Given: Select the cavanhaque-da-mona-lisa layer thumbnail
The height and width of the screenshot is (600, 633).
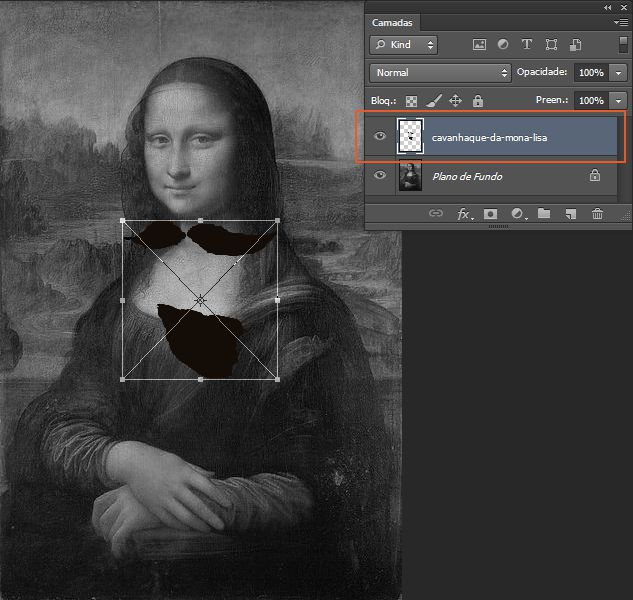Looking at the screenshot, I should coord(411,136).
